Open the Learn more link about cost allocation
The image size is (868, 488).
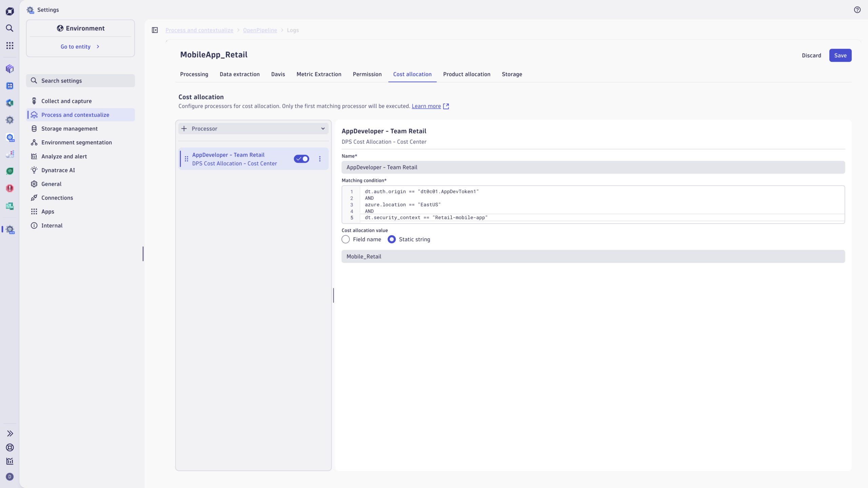click(x=426, y=106)
